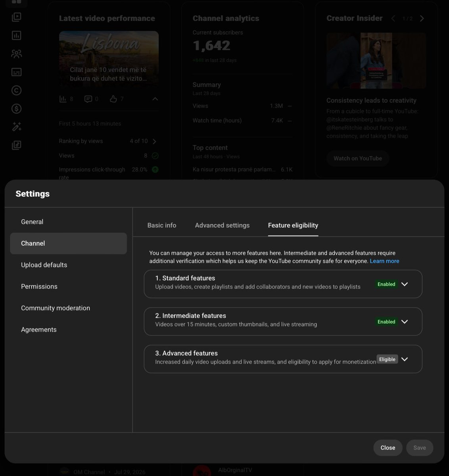
Task: Switch to Basic info tab
Action: 162,225
